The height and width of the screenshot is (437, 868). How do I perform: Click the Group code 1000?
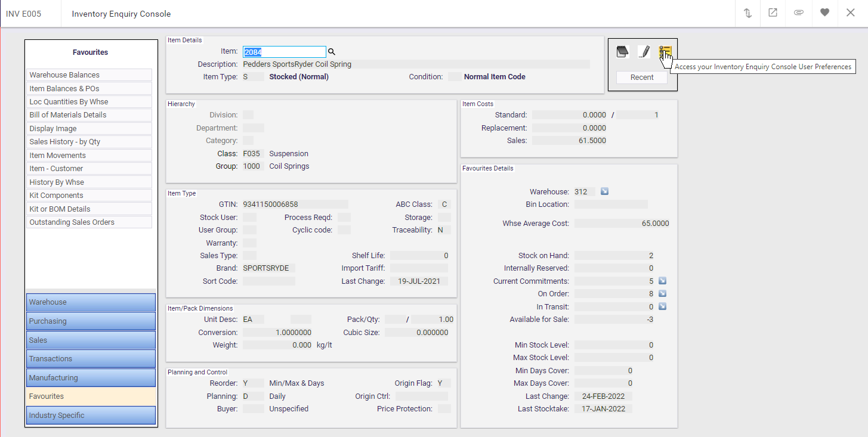coord(252,166)
